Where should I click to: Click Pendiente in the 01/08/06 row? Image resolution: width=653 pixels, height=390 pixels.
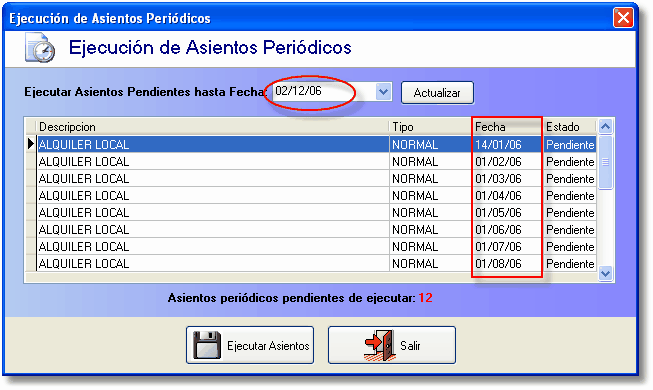click(570, 264)
